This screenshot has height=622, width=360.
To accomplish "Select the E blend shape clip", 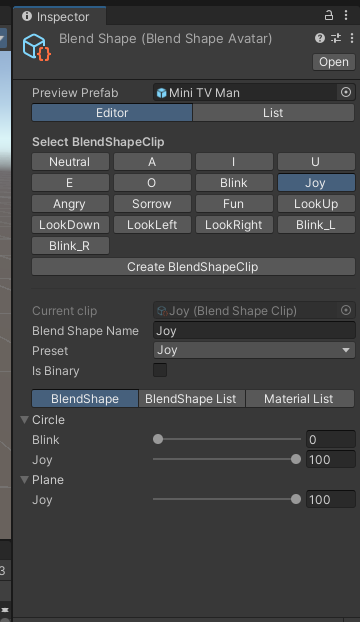I will pos(70,183).
